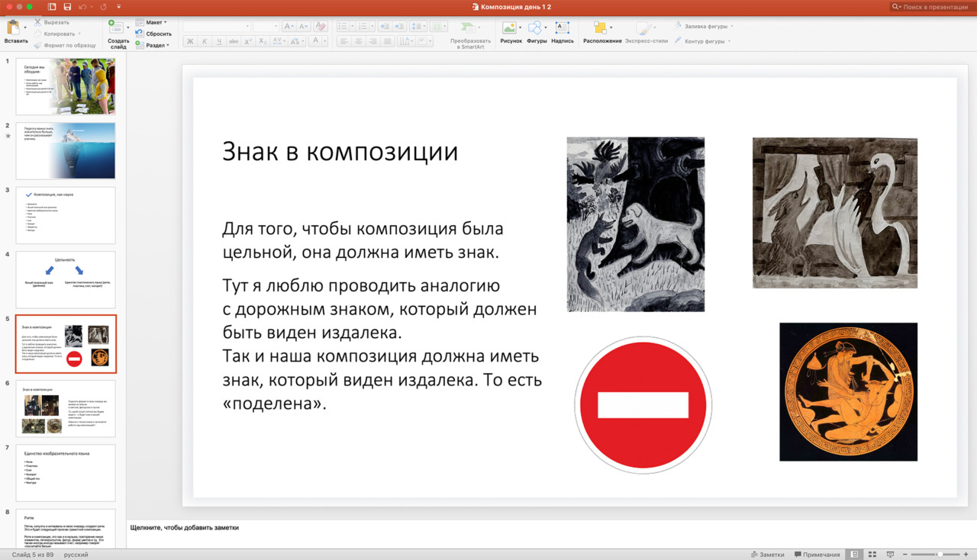Select slide 6 thumbnail
Screen dimensions: 977x560
click(66, 408)
